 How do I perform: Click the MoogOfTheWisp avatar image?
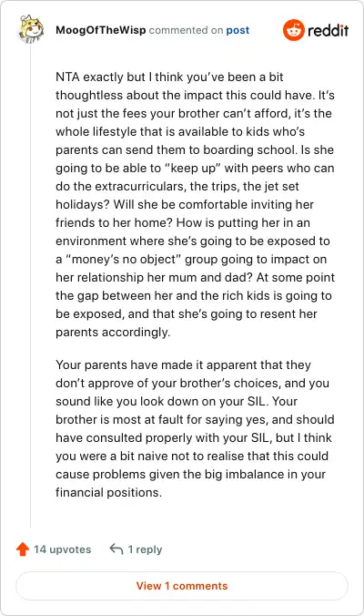point(31,28)
